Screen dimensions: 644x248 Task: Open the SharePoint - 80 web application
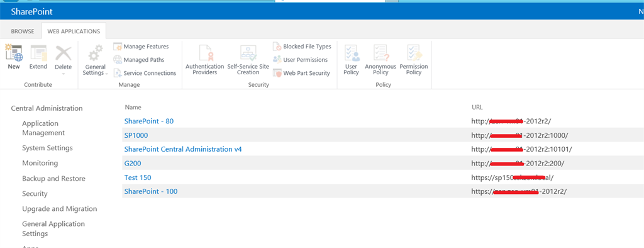[152, 121]
